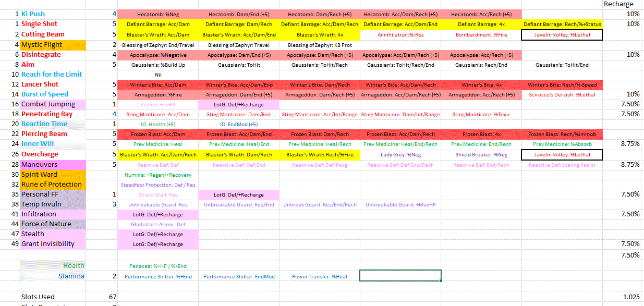Select Blessing of Zephyr: KB Prot cell

point(320,45)
